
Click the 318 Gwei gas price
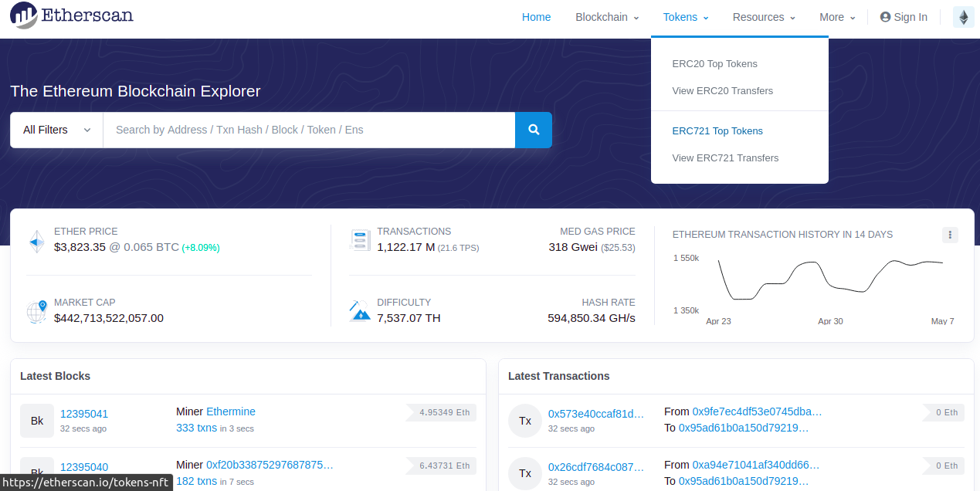[573, 247]
